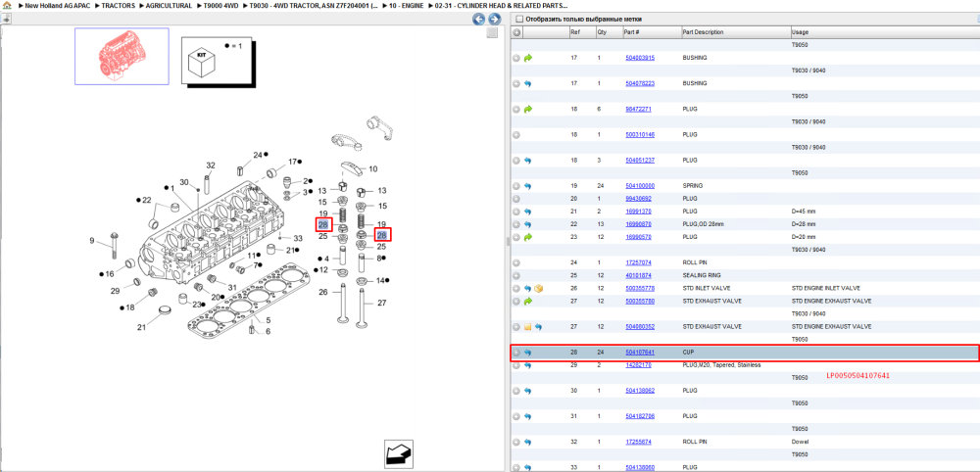Viewport: 980px width, 472px height.
Task: Add CUP 504107641 with its grey circle
Action: (516, 353)
